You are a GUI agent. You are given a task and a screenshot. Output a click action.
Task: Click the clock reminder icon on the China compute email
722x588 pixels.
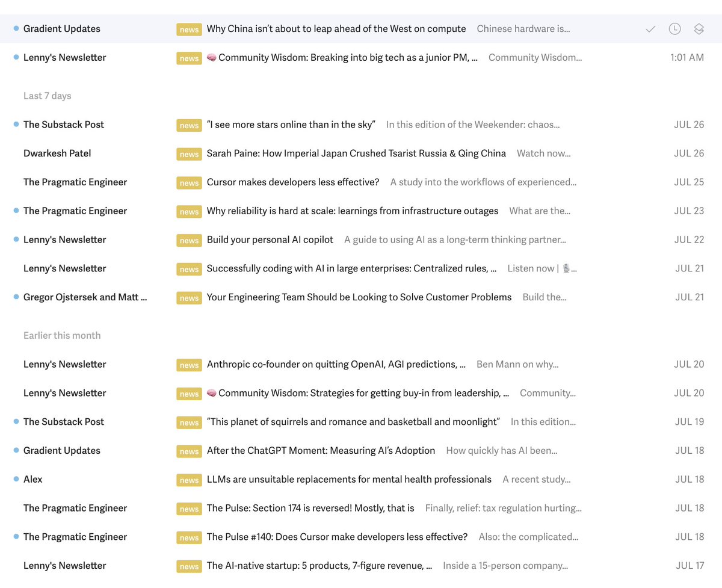(674, 29)
